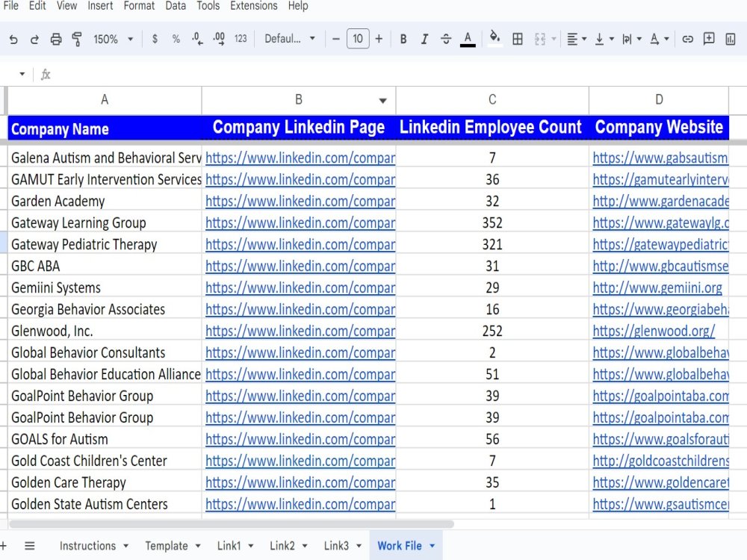
Task: Open the Glenwood, Inc. website link
Action: tap(654, 331)
